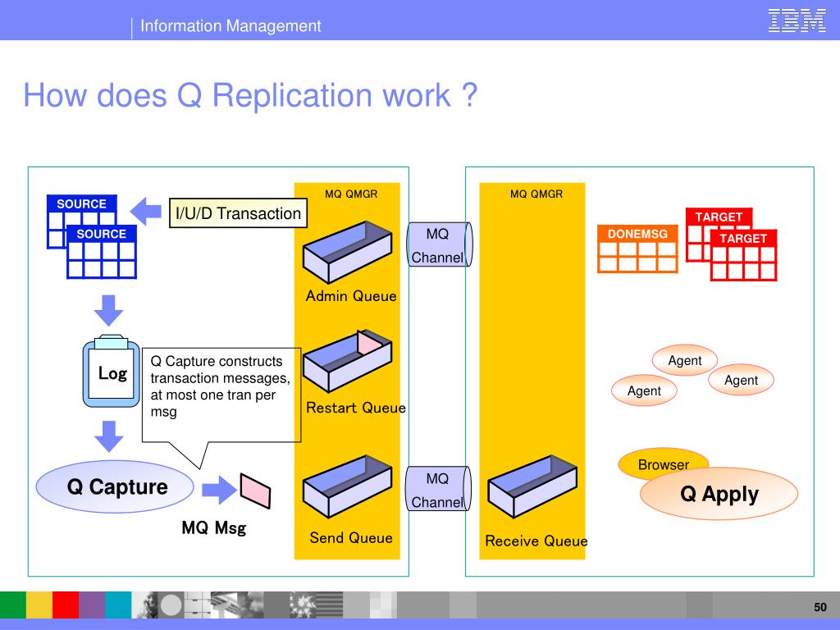The height and width of the screenshot is (630, 840).
Task: Click the back blue SOURCE table
Action: [x=81, y=221]
